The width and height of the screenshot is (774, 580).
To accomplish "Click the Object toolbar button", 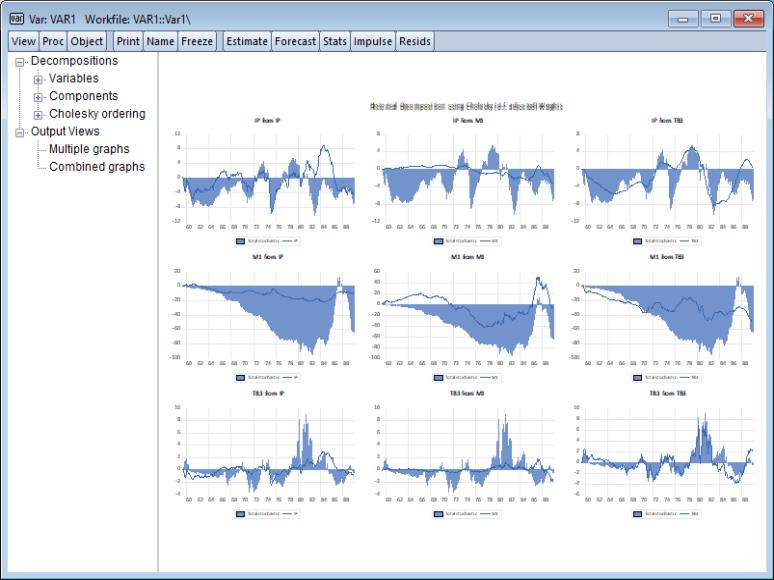I will click(x=87, y=42).
